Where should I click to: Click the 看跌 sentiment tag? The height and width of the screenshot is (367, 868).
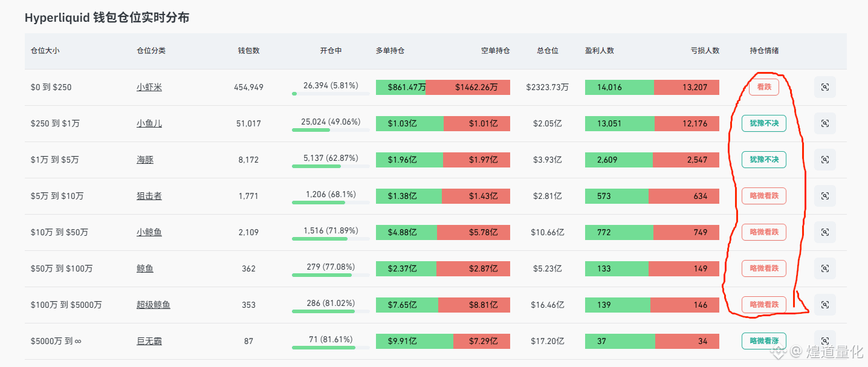tap(764, 87)
